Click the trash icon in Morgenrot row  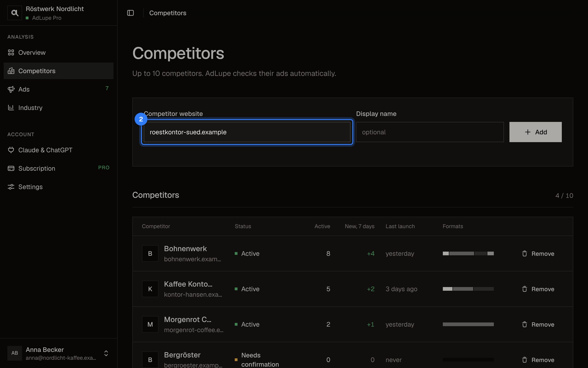click(525, 325)
